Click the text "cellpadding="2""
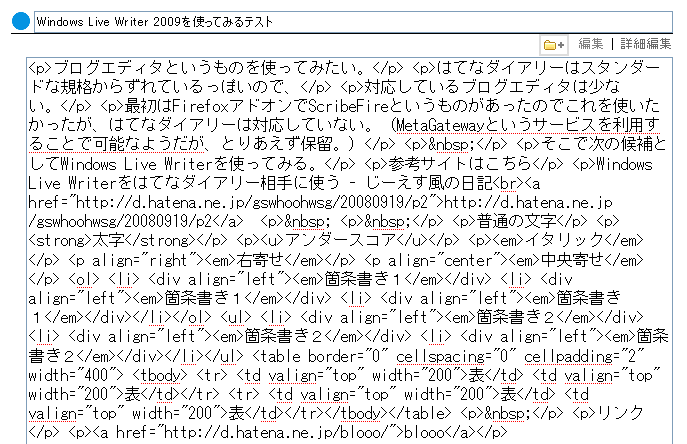The image size is (687, 444). 584,357
